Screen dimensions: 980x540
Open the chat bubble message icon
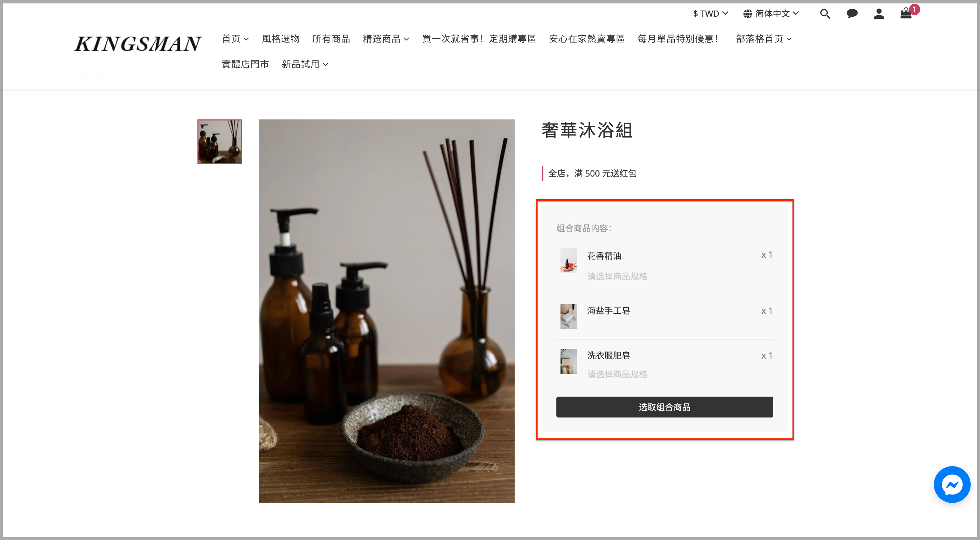852,14
